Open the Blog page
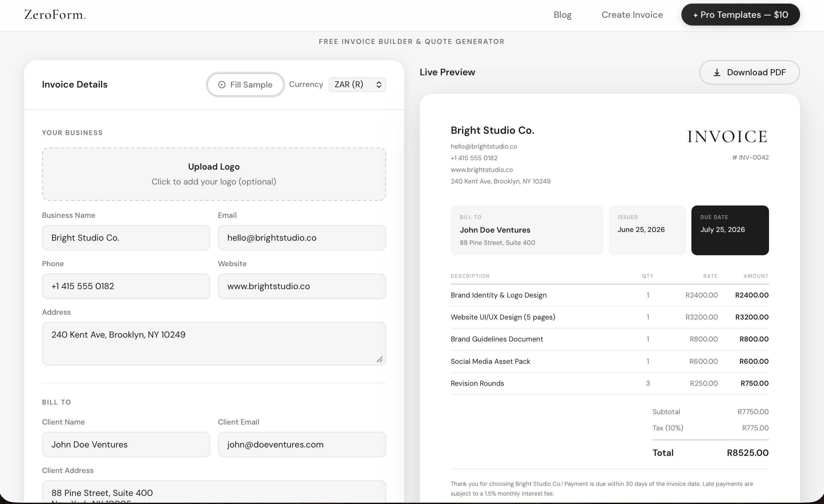 (x=562, y=15)
